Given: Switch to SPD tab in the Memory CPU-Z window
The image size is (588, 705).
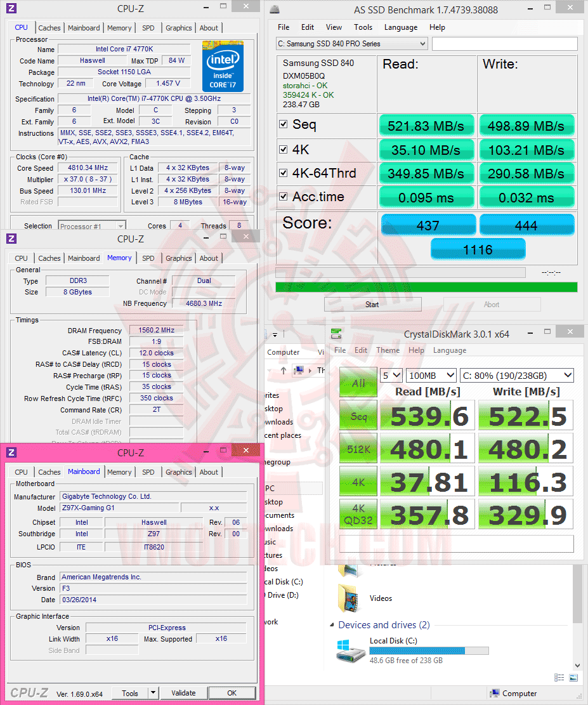Looking at the screenshot, I should (148, 258).
